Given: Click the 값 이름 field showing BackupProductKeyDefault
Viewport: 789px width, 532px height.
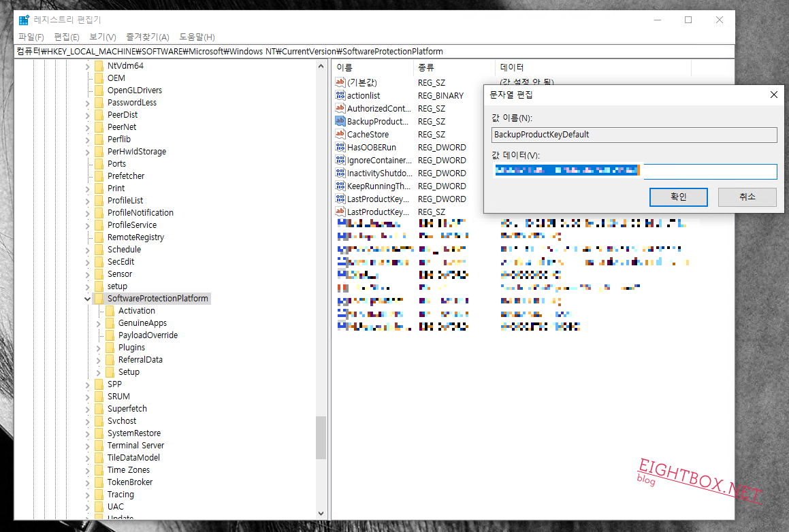Looking at the screenshot, I should click(x=634, y=134).
